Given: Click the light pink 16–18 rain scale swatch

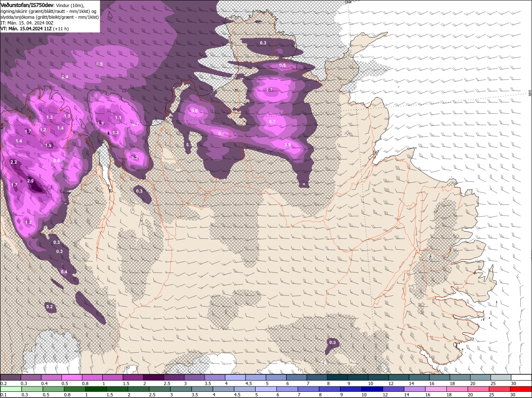Looking at the screenshot, I should click(x=436, y=389).
